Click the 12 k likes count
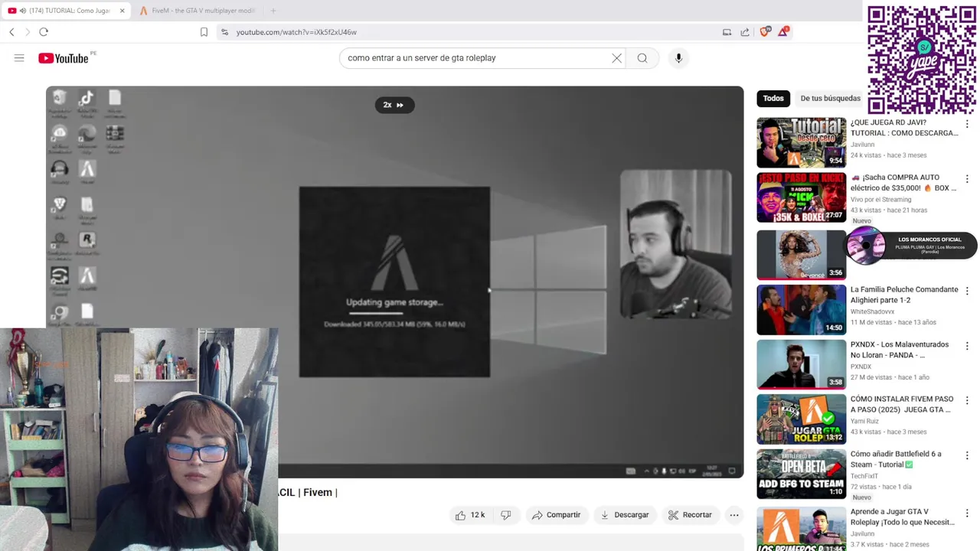Viewport: 980px width, 551px height. (478, 515)
